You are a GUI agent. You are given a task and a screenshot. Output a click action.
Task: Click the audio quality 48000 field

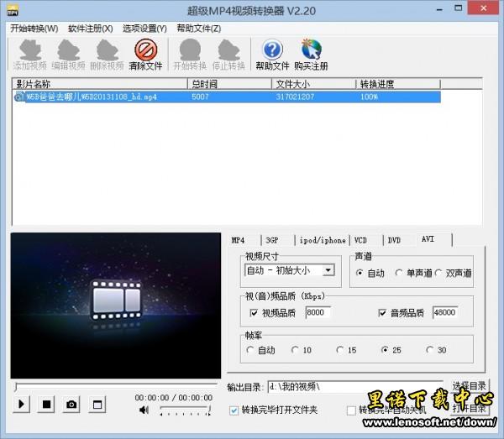[445, 312]
